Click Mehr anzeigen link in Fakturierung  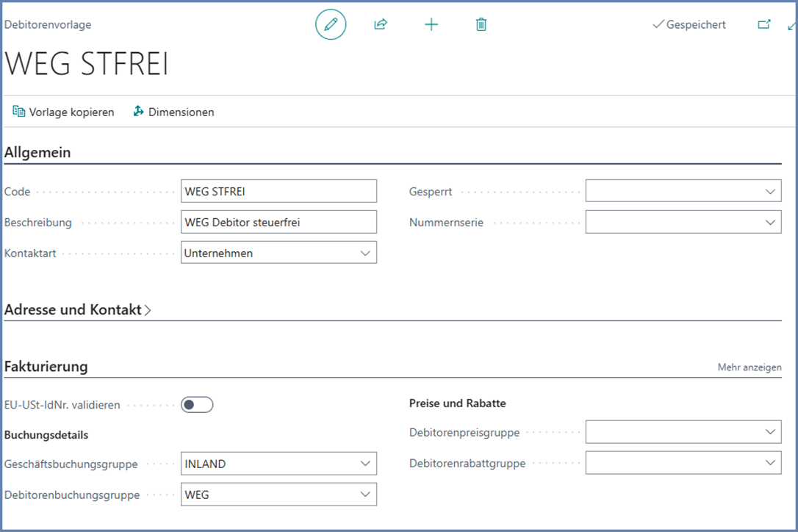click(x=749, y=367)
